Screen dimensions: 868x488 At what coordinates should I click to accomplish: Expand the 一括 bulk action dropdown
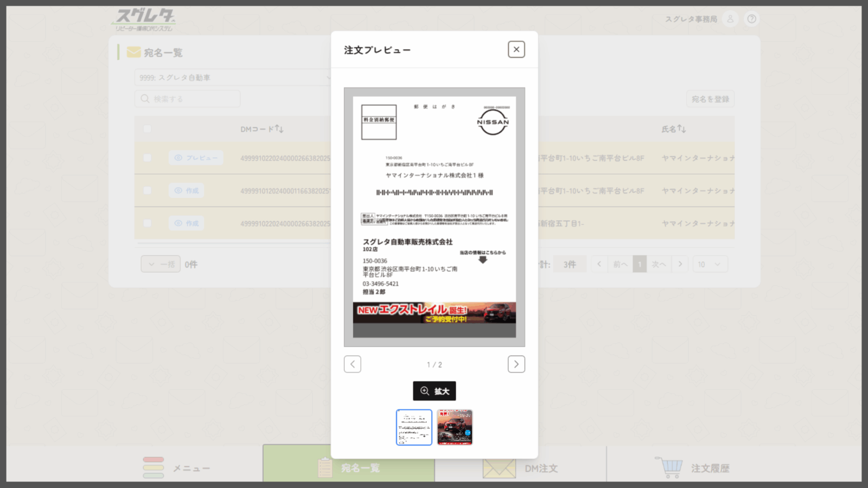pos(161,264)
